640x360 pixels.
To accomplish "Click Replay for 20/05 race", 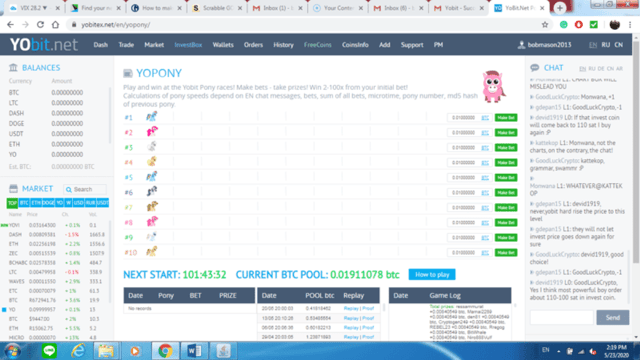I will point(351,309).
